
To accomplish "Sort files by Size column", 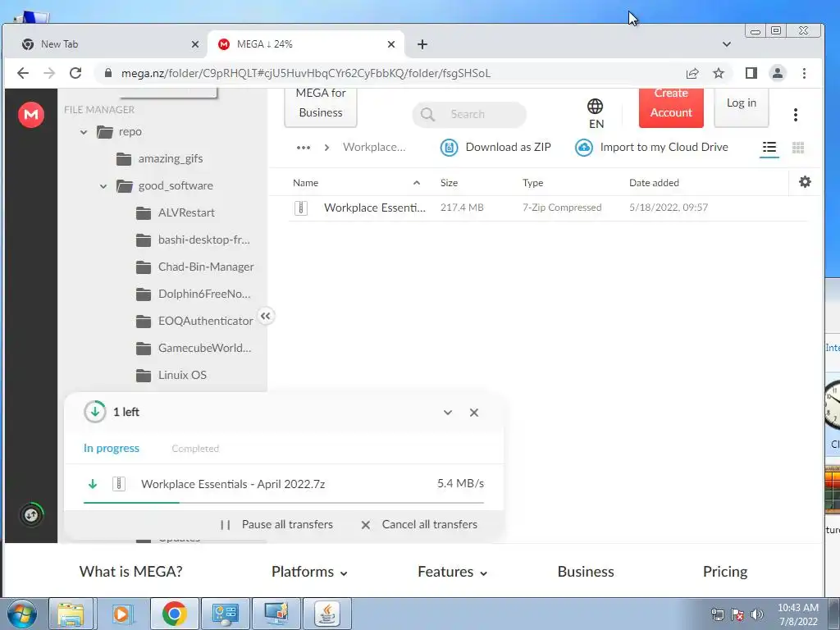I will 449,183.
